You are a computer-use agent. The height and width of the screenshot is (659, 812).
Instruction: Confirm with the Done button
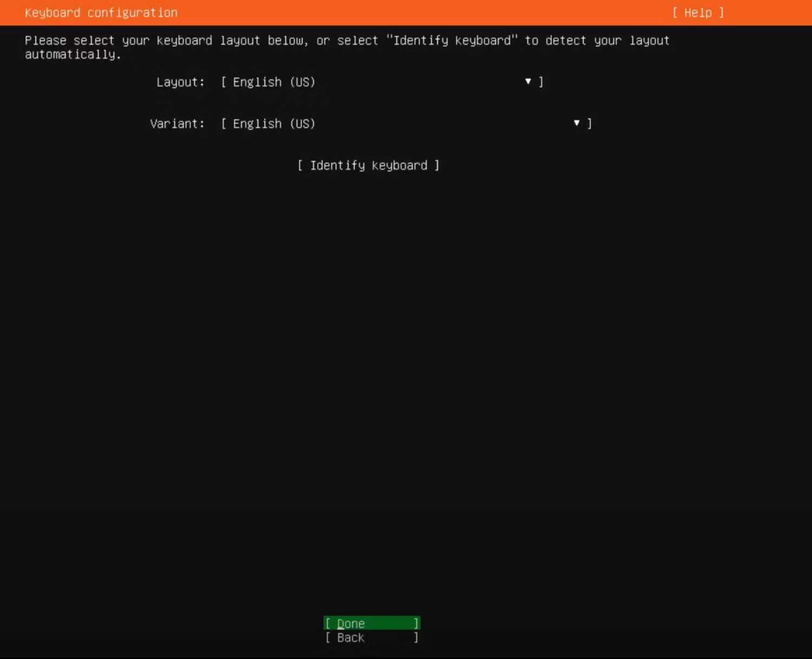(x=372, y=623)
